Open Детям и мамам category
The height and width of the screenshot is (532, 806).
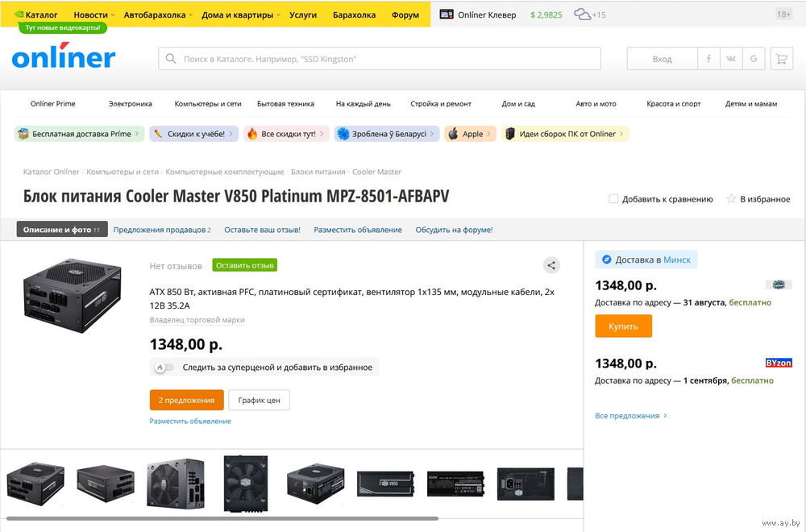coord(751,103)
